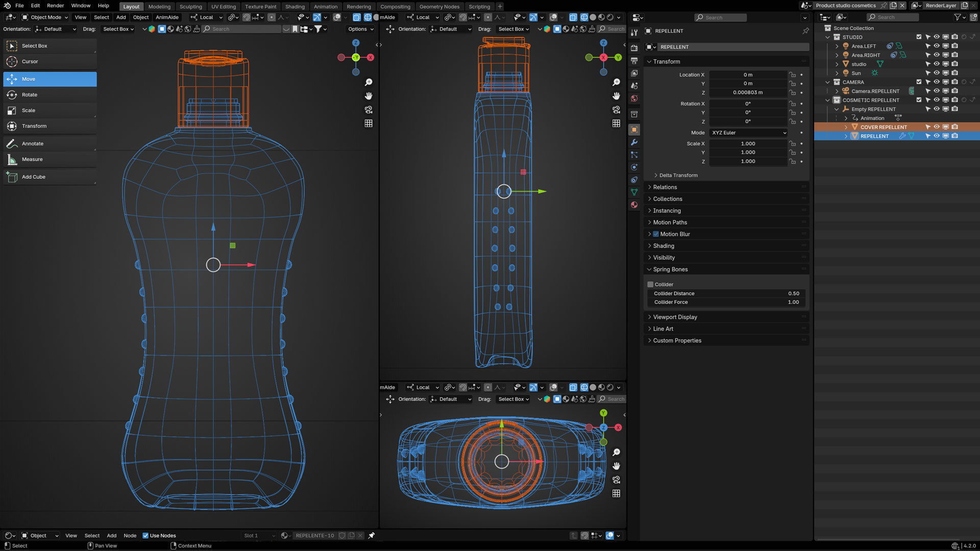Open the Modifiers wrench properties tab
The height and width of the screenshot is (551, 980).
pyautogui.click(x=634, y=142)
